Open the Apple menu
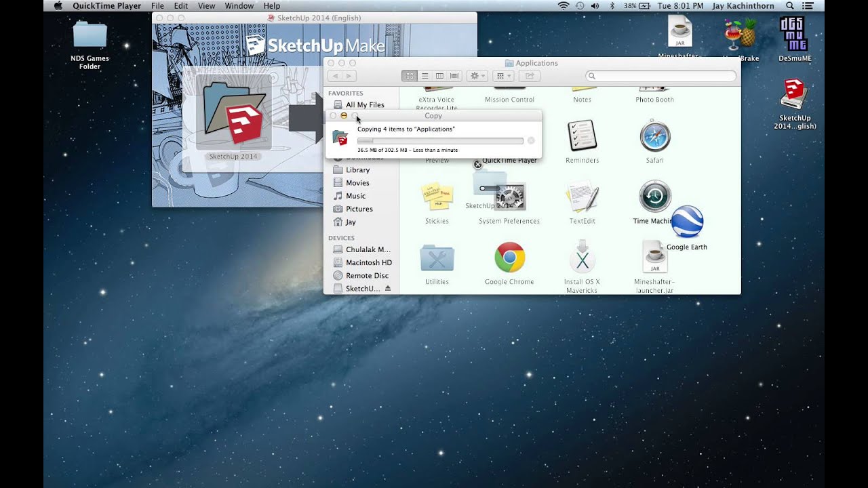Screen dimensions: 868x488 tap(58, 5)
